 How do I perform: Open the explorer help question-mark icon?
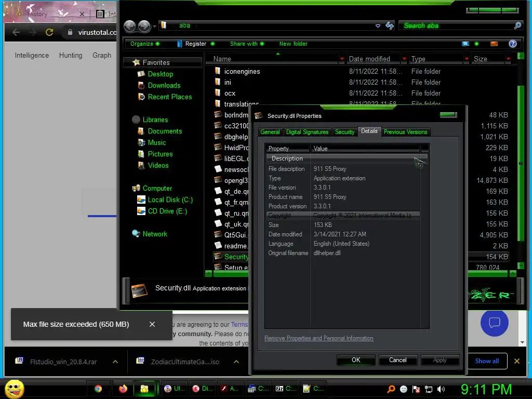pyautogui.click(x=513, y=44)
